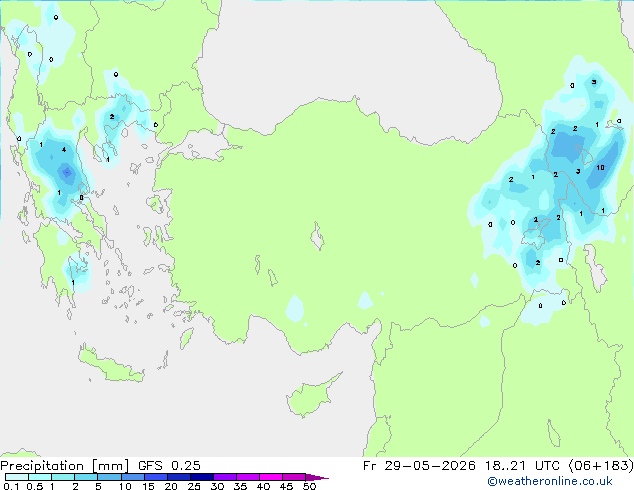Click the 45–50 mm legend swatch
Screen dimensions: 634x490
point(294,477)
